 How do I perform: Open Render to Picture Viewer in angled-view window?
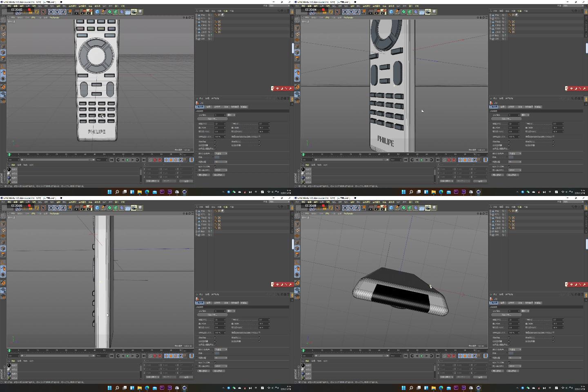[377, 12]
